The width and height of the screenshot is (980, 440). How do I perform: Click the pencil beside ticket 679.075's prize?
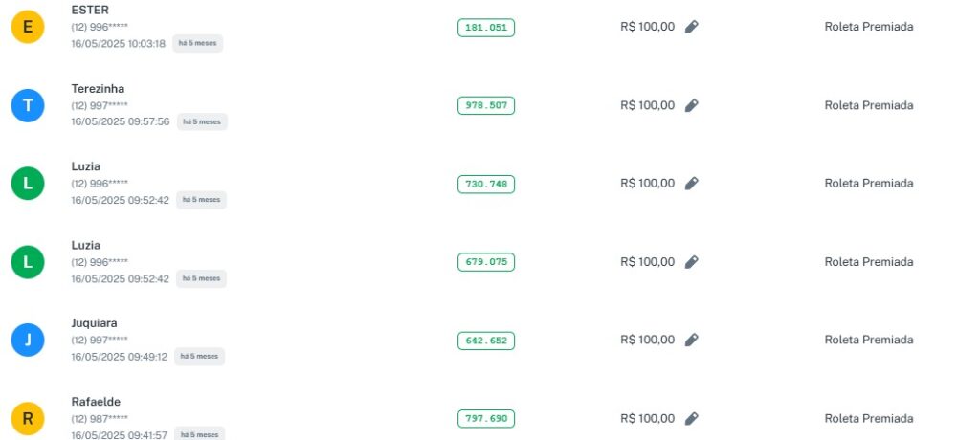(692, 262)
